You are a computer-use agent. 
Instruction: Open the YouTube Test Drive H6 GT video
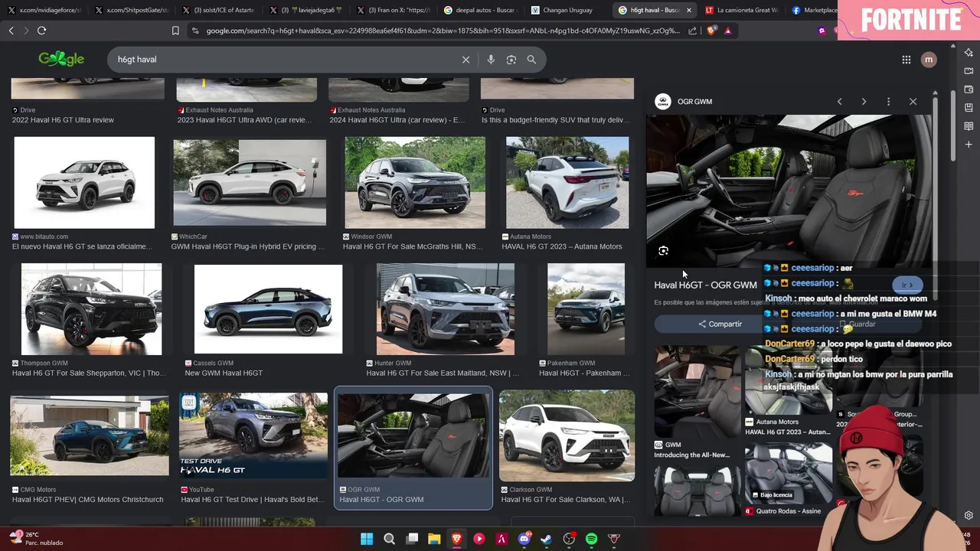[253, 435]
